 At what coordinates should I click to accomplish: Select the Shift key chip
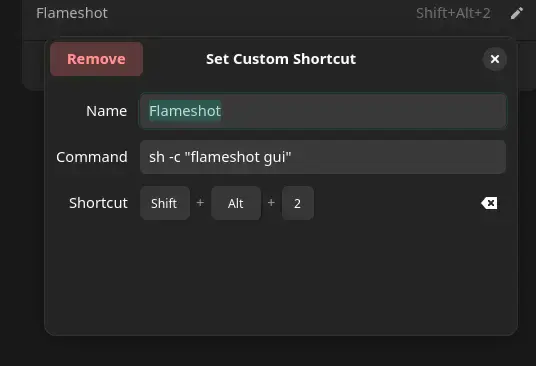tap(164, 203)
